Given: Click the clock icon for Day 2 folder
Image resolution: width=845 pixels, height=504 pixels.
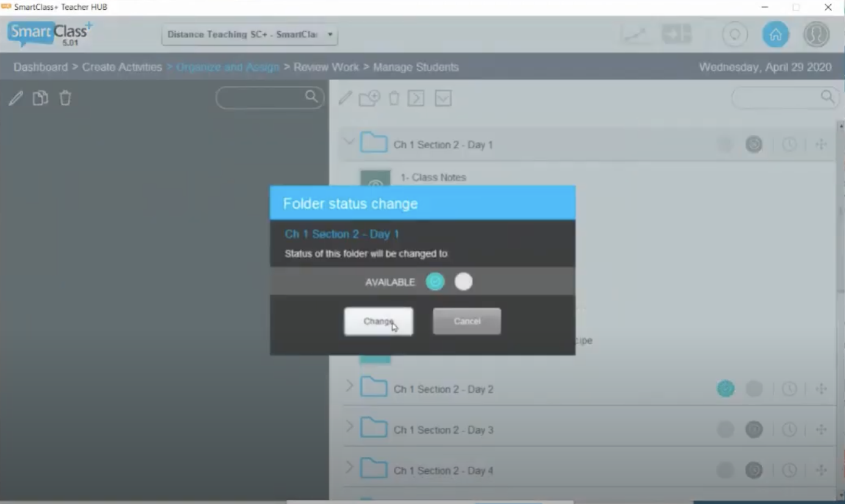Looking at the screenshot, I should click(x=789, y=389).
